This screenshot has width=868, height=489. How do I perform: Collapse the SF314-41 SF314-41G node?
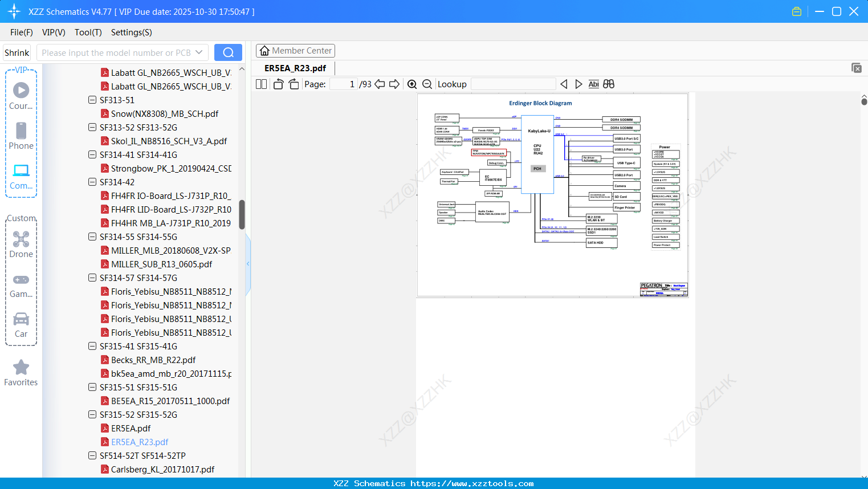click(x=92, y=154)
